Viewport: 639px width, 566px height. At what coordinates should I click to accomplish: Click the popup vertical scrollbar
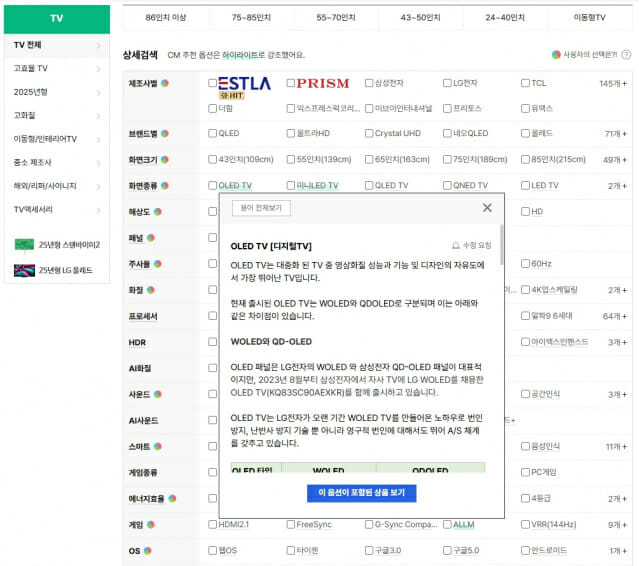[x=502, y=244]
